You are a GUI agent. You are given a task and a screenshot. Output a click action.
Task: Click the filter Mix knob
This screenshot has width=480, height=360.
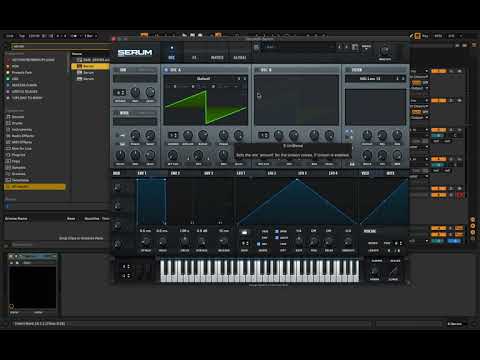397,155
